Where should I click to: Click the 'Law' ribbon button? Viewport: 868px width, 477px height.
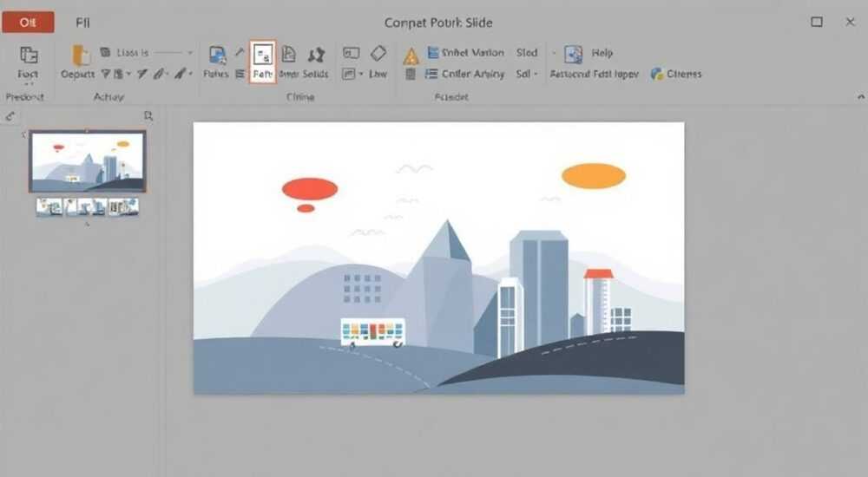[x=378, y=74]
